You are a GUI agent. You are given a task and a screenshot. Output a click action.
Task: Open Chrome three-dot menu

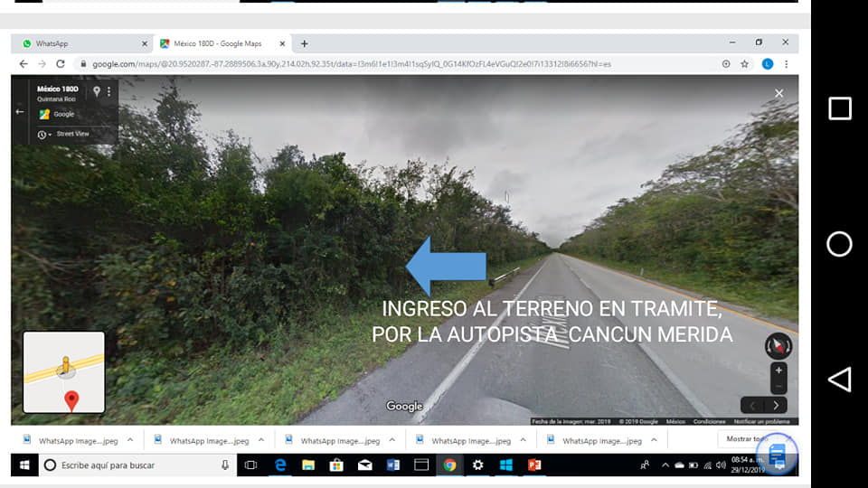[786, 64]
